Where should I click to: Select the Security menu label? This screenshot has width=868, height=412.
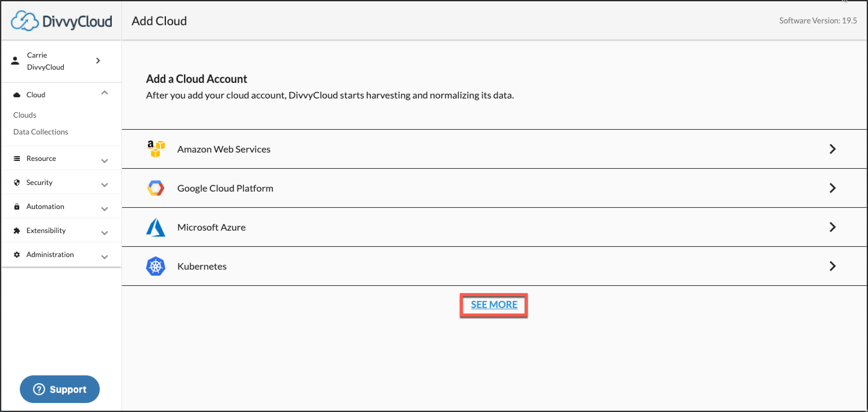coord(39,183)
